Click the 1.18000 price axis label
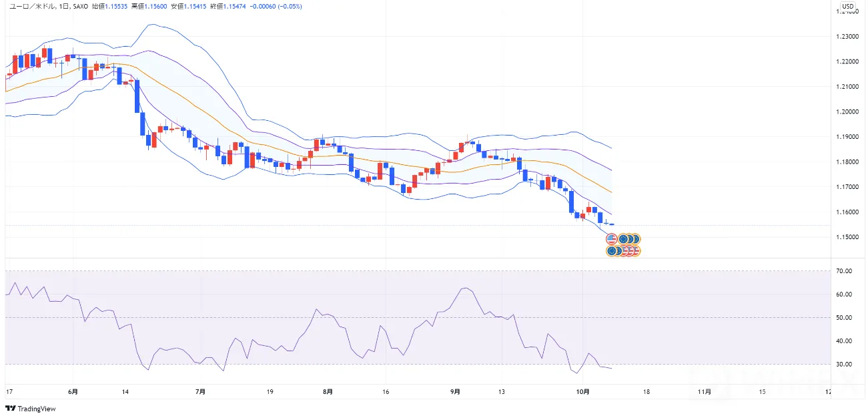Image resolution: width=868 pixels, height=418 pixels. click(848, 162)
